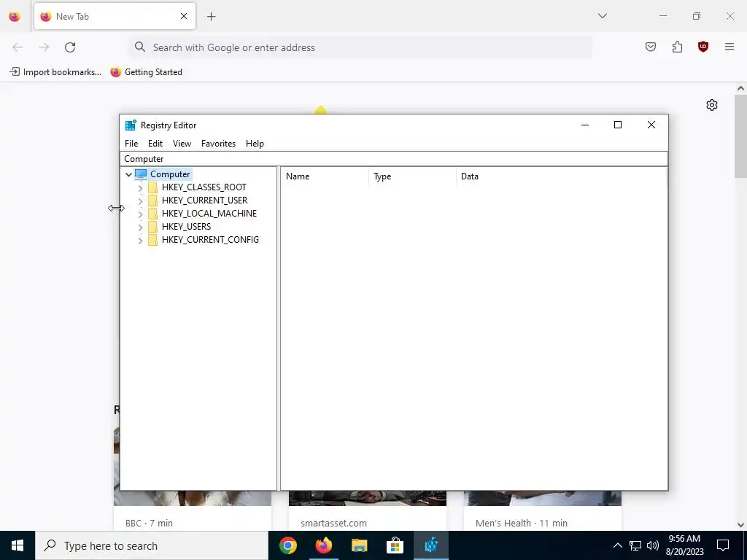Click the network tray icon
Viewport: 747px width, 560px height.
point(635,545)
